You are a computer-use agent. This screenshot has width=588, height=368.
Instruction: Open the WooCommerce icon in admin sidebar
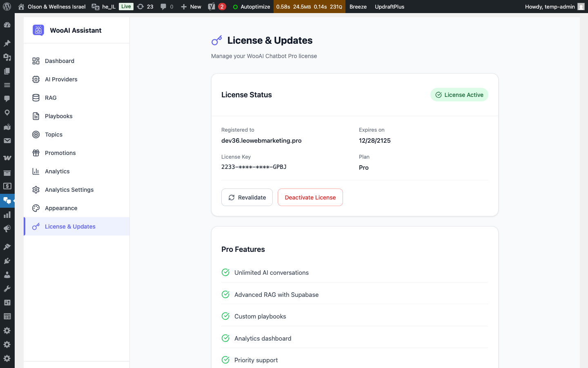(7, 157)
